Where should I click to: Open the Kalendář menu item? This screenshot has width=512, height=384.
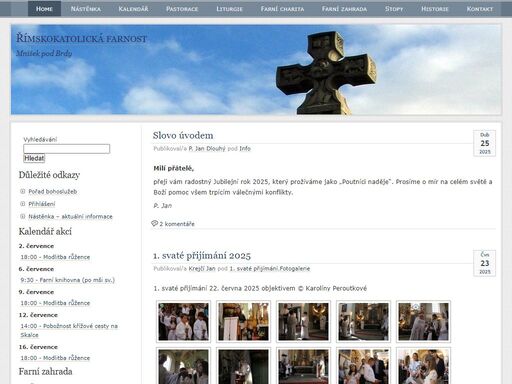pyautogui.click(x=133, y=9)
